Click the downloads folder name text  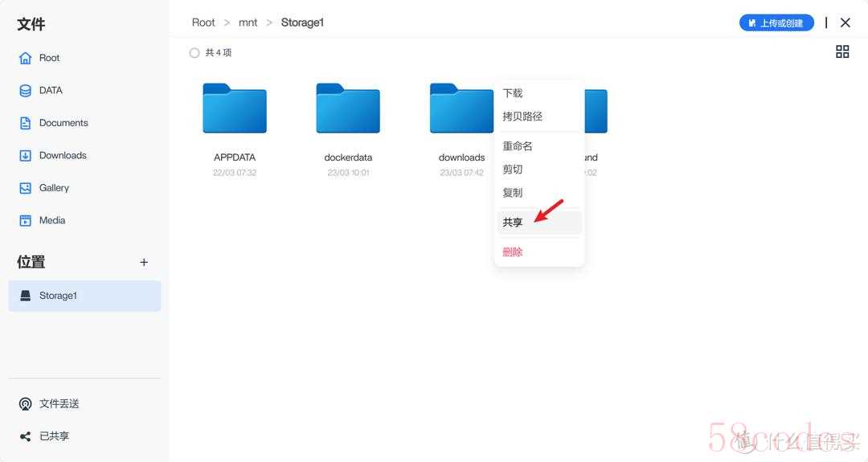tap(461, 157)
